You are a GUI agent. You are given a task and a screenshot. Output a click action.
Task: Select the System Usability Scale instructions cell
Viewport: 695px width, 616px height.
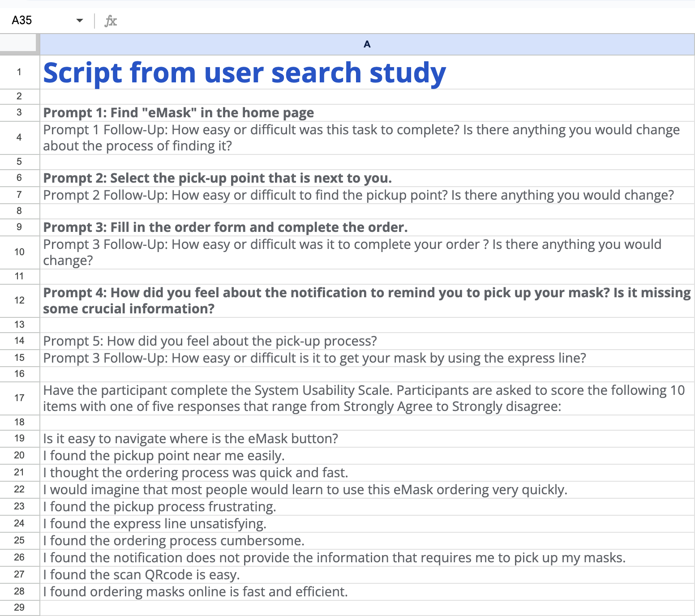(x=367, y=398)
